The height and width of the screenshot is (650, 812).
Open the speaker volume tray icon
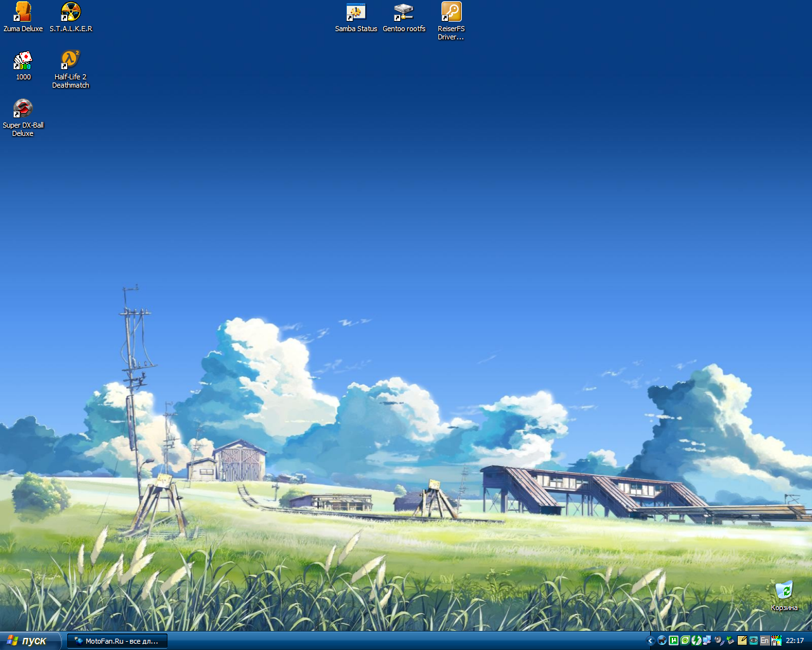point(719,640)
